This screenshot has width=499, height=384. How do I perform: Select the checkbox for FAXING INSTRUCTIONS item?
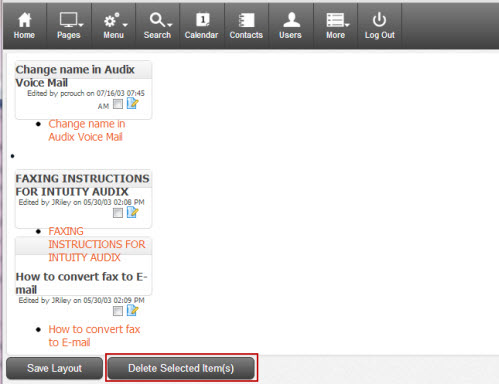point(118,213)
